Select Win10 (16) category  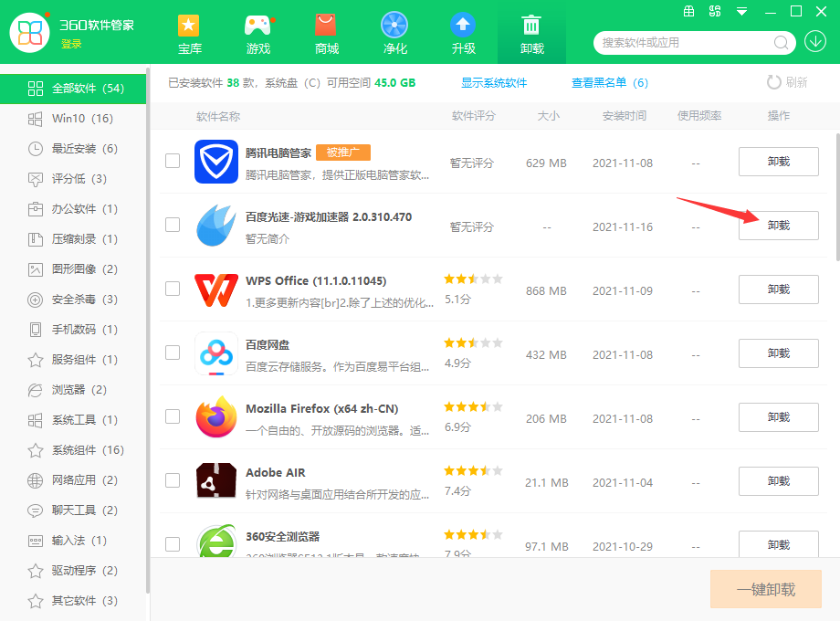(x=73, y=119)
